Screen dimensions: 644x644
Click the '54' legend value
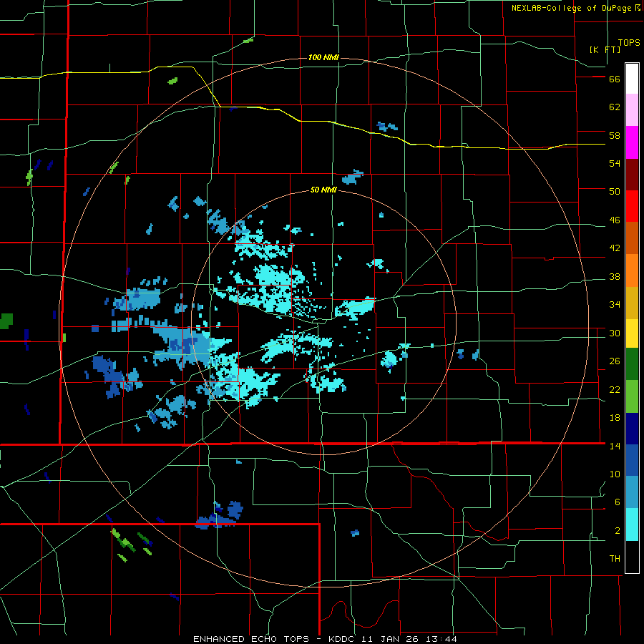615,163
